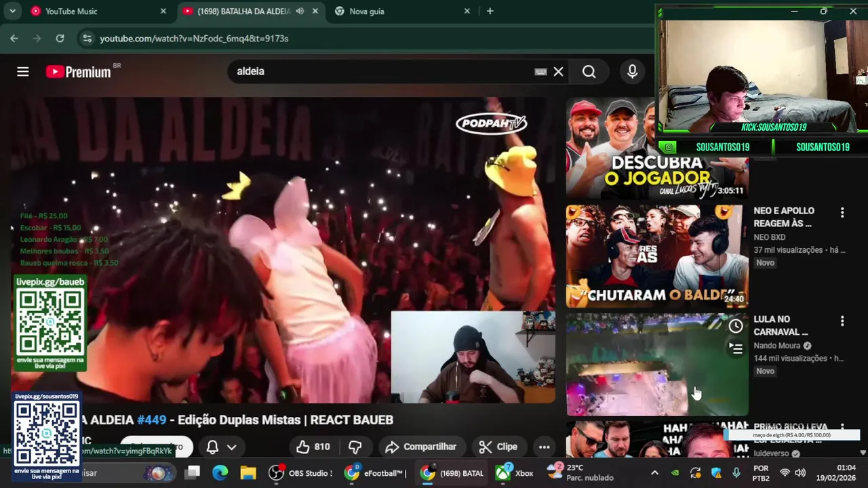Add LULA NO CARNAVAL video to queue
The height and width of the screenshot is (488, 868).
click(736, 348)
